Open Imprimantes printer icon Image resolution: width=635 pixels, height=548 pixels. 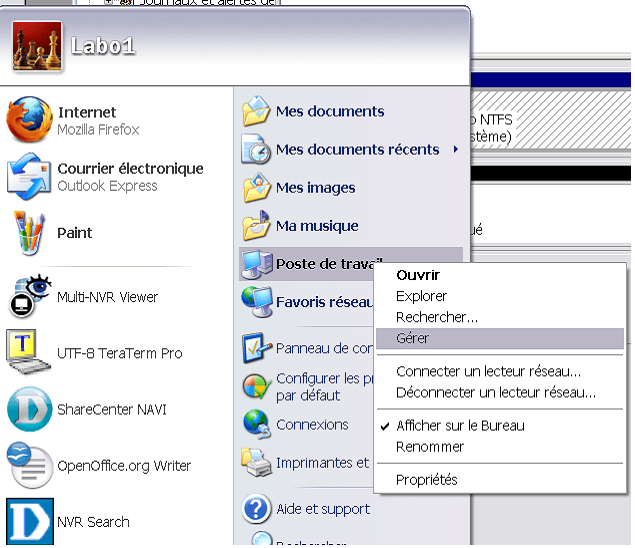(x=256, y=463)
